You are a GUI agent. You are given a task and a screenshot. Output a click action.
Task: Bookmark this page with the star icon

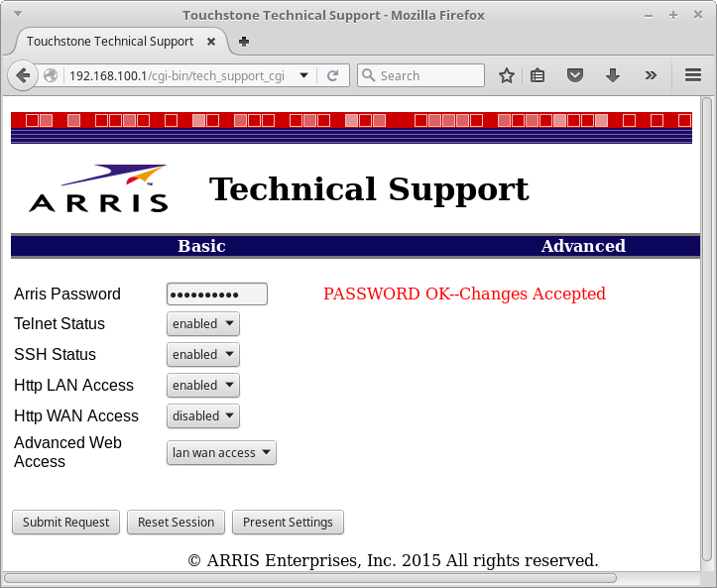pyautogui.click(x=506, y=75)
